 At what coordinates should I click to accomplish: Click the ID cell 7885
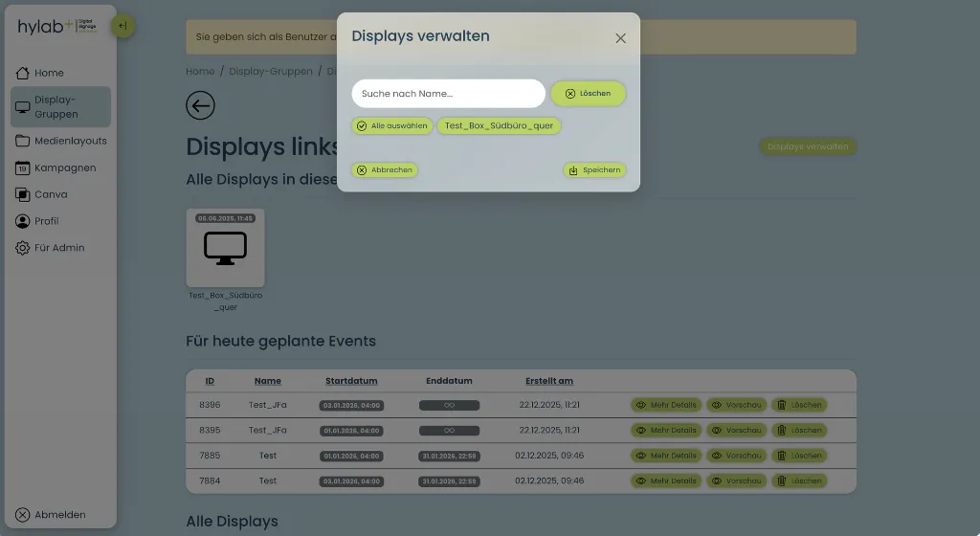[x=210, y=456]
